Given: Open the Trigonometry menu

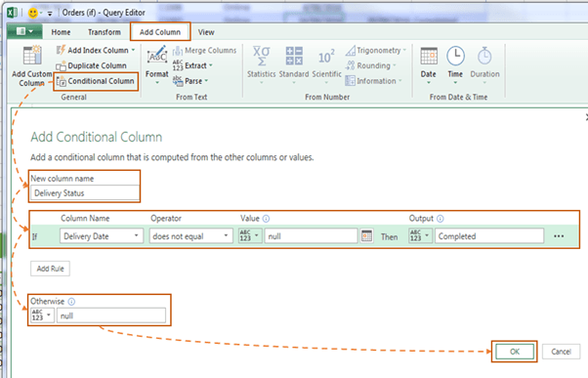Looking at the screenshot, I should click(376, 50).
